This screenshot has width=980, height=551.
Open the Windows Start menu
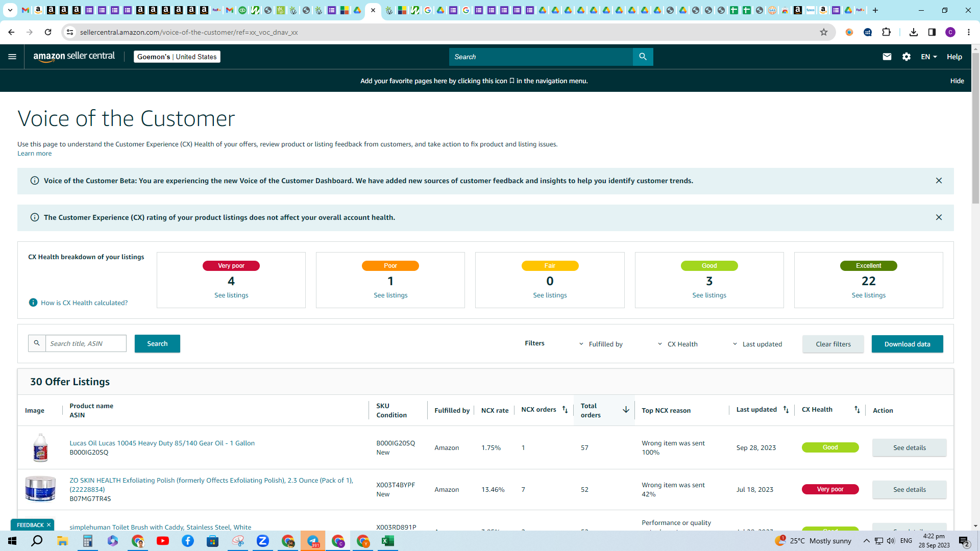[x=12, y=541]
